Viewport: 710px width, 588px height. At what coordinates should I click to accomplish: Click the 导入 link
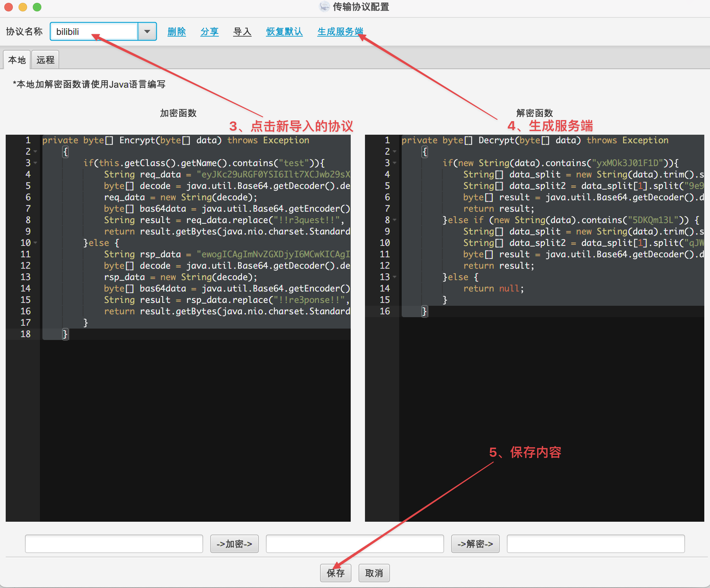242,32
